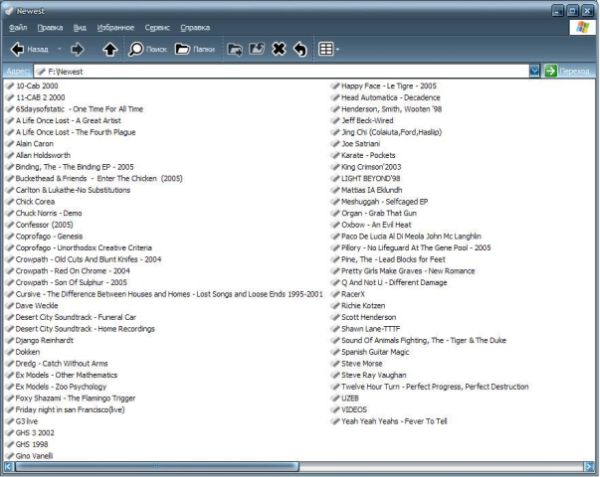Click the Move To folder icon
Screen dimensions: 600x477
tap(235, 49)
